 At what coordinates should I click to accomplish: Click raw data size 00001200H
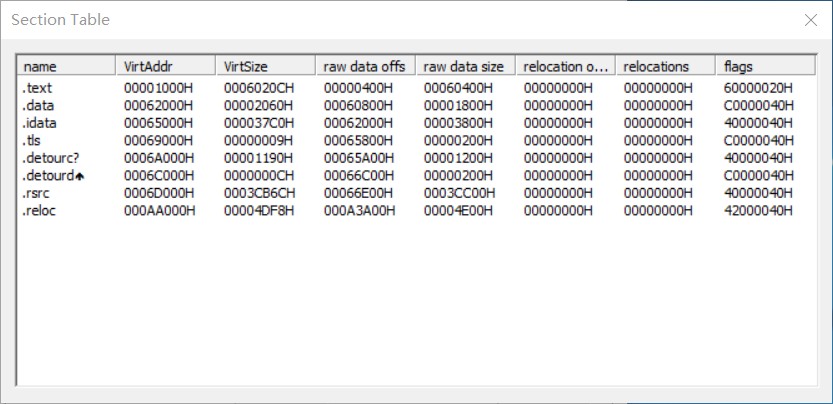pos(458,158)
